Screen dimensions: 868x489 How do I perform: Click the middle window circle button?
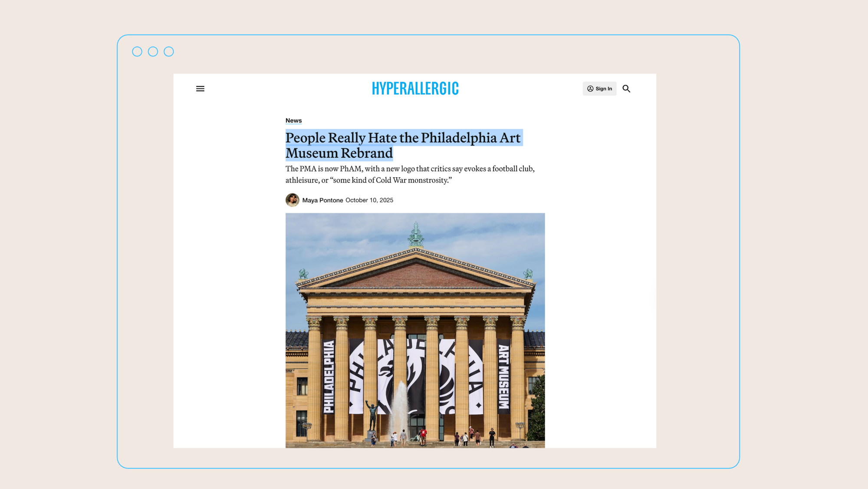pos(153,52)
